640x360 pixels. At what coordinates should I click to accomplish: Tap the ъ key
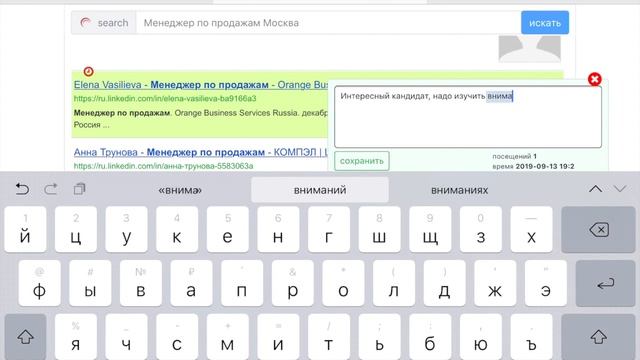click(x=531, y=337)
